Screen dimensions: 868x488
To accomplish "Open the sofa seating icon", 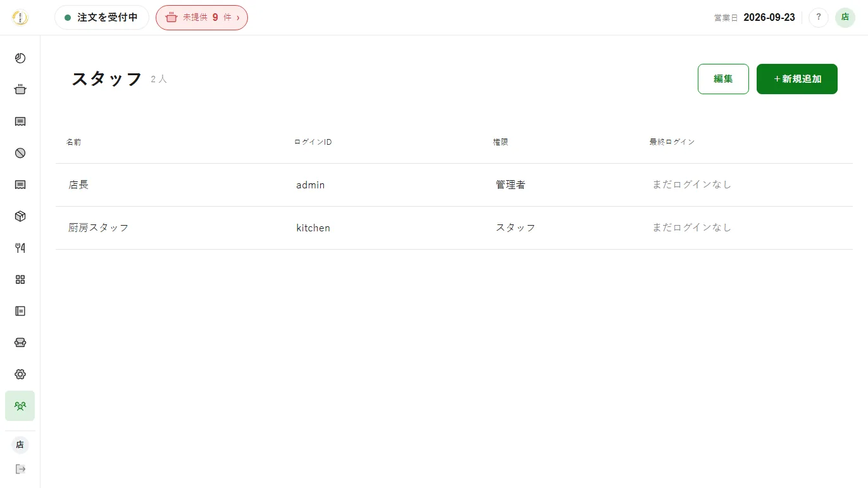I will click(20, 343).
